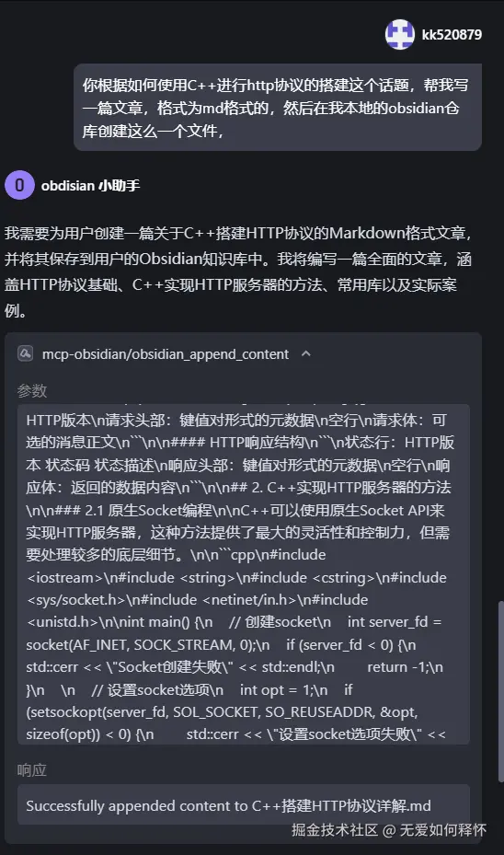The height and width of the screenshot is (855, 504).
Task: Click the 无爱如何释怀 author watermark
Action: click(x=443, y=830)
